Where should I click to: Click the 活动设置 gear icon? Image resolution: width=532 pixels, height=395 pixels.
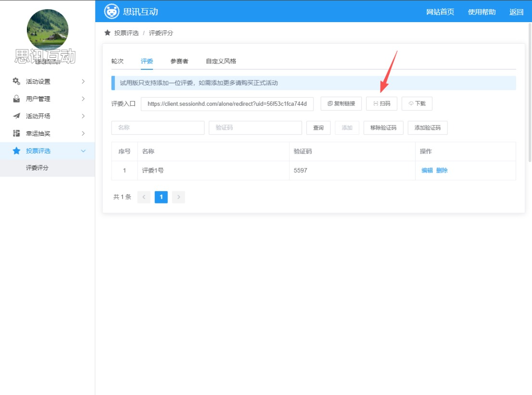click(16, 81)
